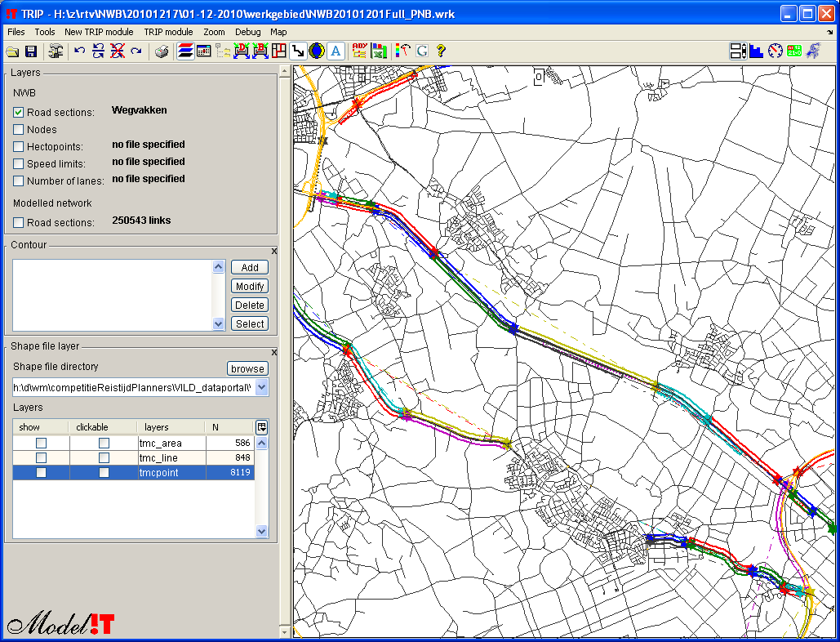This screenshot has height=642, width=840.
Task: Click the letter G toolbar icon
Action: pyautogui.click(x=421, y=51)
